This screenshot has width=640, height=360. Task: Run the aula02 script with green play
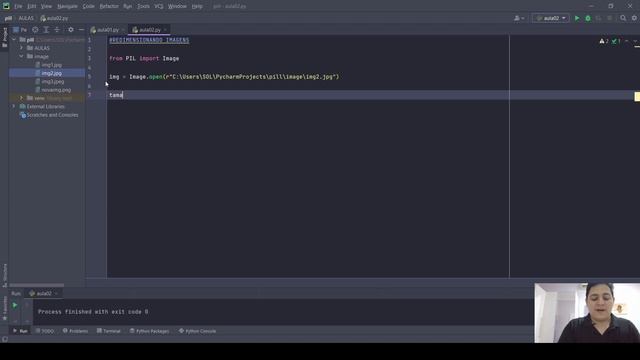coord(577,18)
